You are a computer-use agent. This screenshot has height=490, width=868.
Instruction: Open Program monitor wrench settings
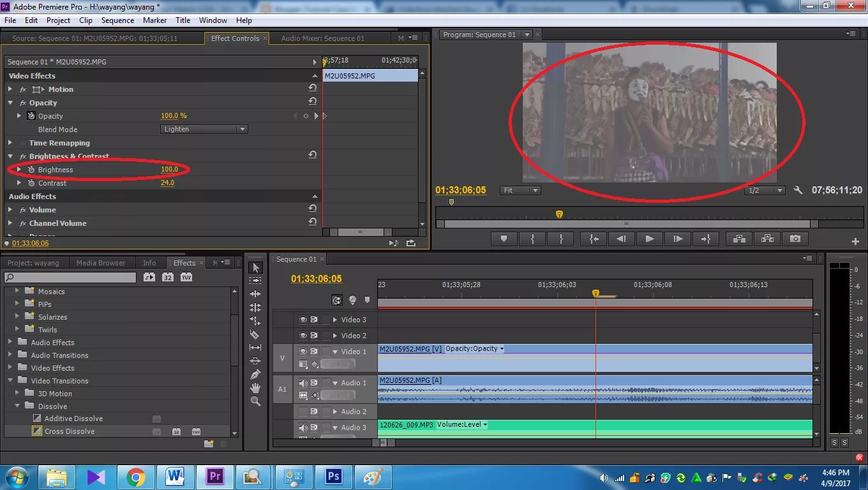click(x=798, y=190)
